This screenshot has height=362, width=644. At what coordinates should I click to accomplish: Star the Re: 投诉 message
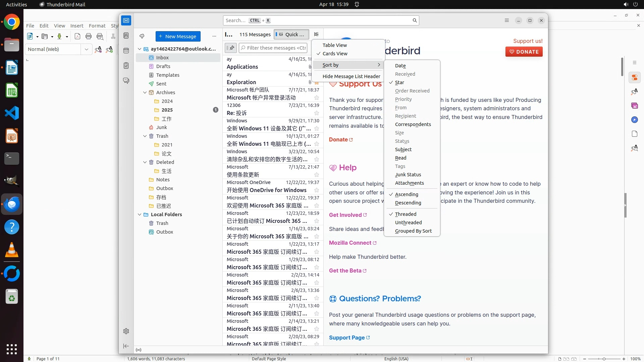tap(316, 113)
